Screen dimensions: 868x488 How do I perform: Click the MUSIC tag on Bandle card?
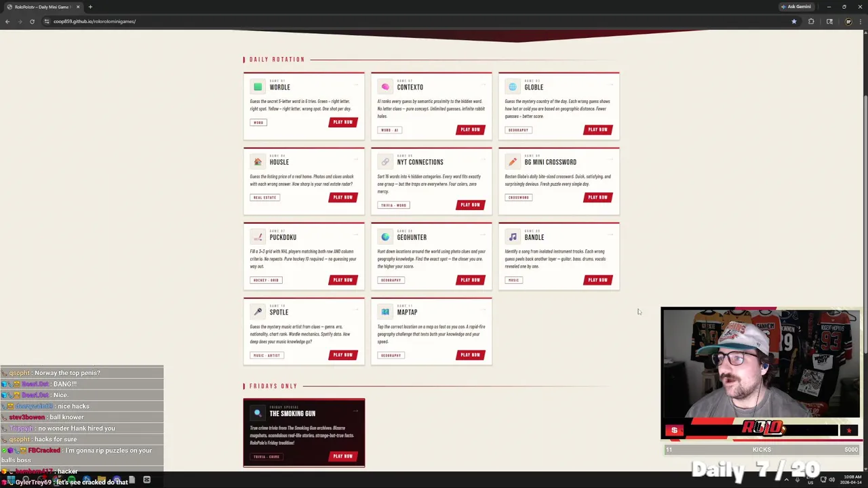pos(513,280)
